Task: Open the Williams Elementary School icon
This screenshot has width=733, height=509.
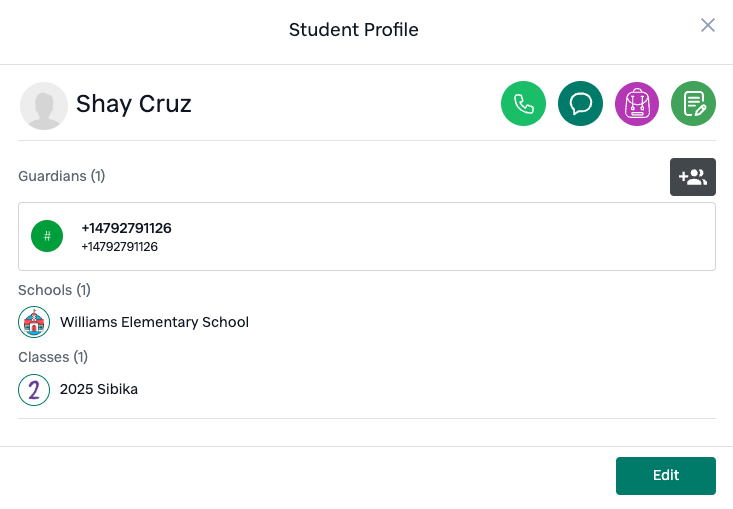Action: pos(34,322)
